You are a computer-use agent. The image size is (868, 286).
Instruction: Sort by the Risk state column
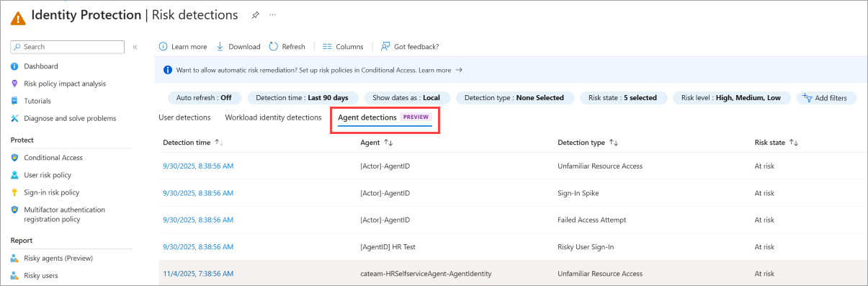(x=777, y=143)
